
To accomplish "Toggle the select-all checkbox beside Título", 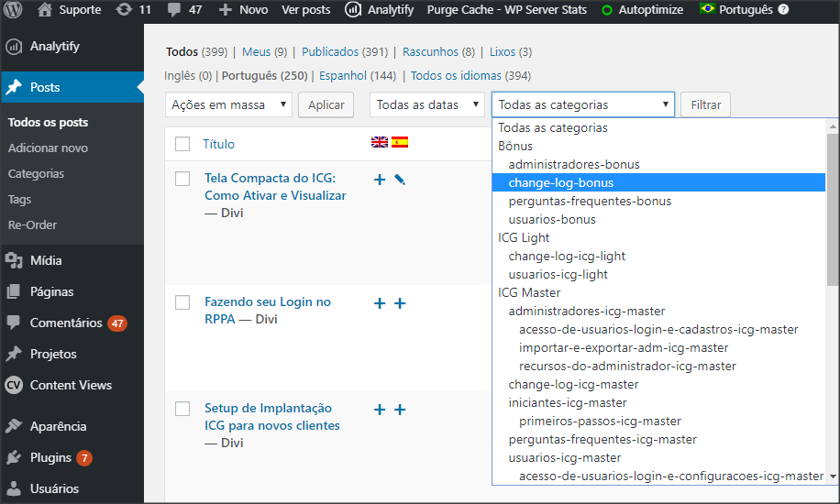I will [x=182, y=144].
